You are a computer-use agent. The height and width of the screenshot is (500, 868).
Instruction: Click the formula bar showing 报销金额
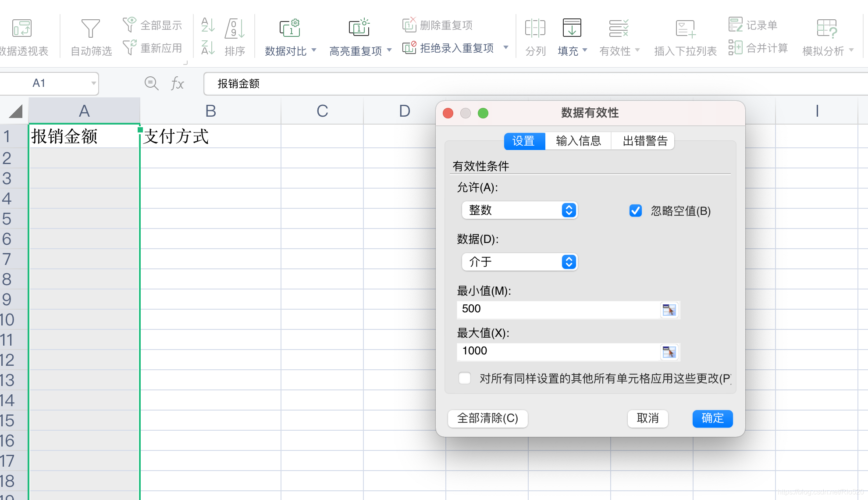pyautogui.click(x=536, y=84)
